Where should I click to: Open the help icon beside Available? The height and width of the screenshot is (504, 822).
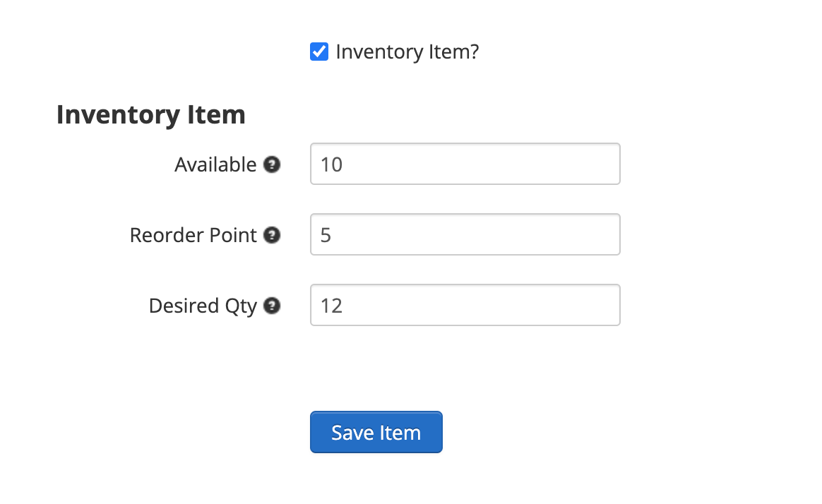click(x=272, y=164)
